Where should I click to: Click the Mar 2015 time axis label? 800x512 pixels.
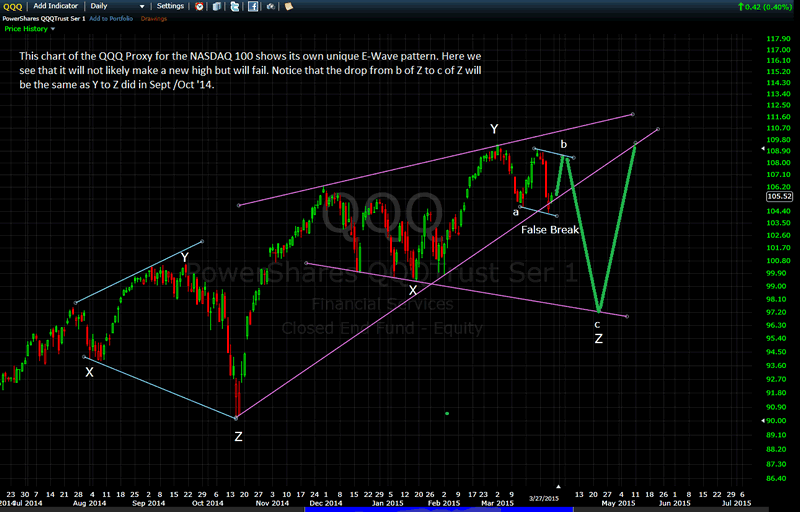pos(497,503)
